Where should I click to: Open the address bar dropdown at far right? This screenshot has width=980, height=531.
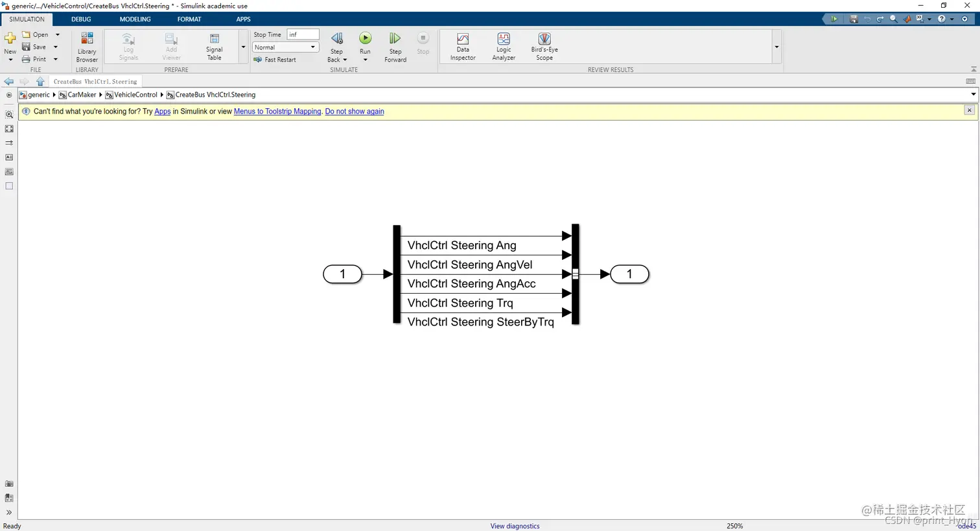click(973, 95)
